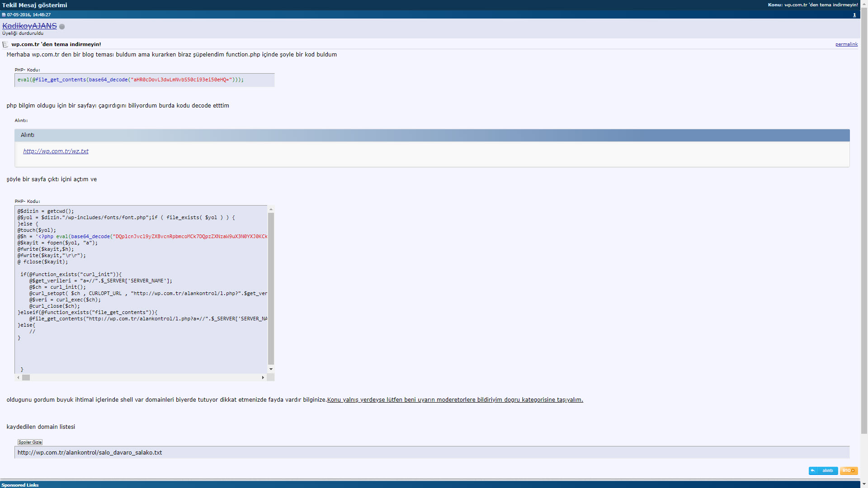This screenshot has height=488, width=868.
Task: Click the offline status dot next to KadikoyAJANS
Action: [x=62, y=27]
